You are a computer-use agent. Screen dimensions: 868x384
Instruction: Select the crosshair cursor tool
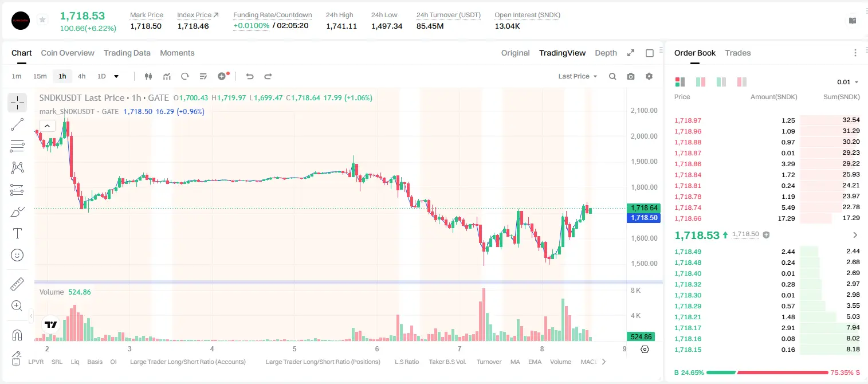click(17, 103)
